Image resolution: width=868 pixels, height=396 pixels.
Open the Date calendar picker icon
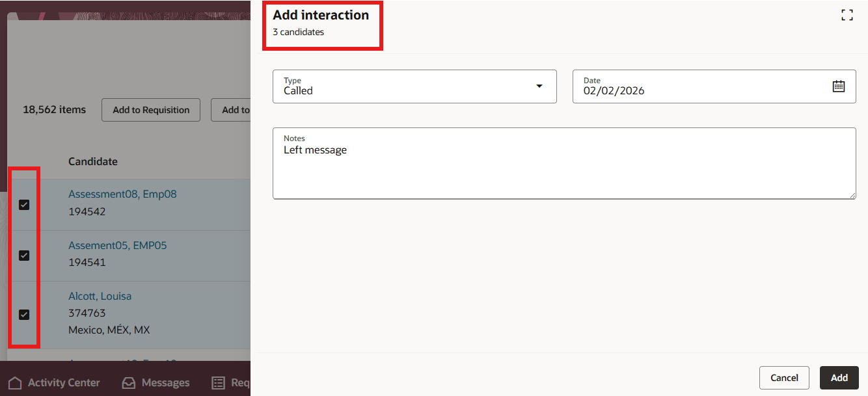pyautogui.click(x=839, y=85)
